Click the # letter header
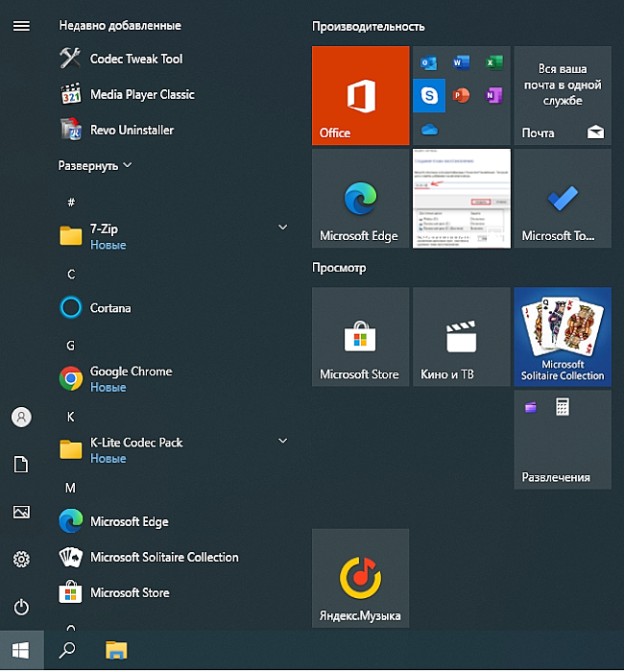Screen dimensions: 624x672 pyautogui.click(x=71, y=202)
